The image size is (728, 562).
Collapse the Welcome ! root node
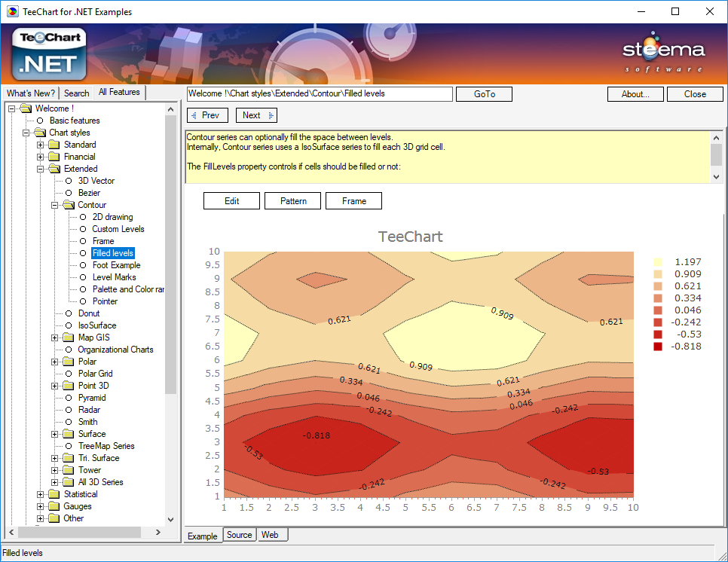[11, 108]
